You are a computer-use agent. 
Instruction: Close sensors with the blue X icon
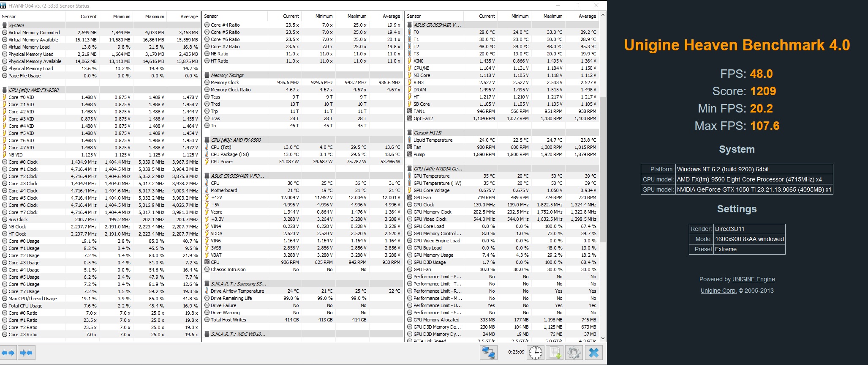(593, 352)
